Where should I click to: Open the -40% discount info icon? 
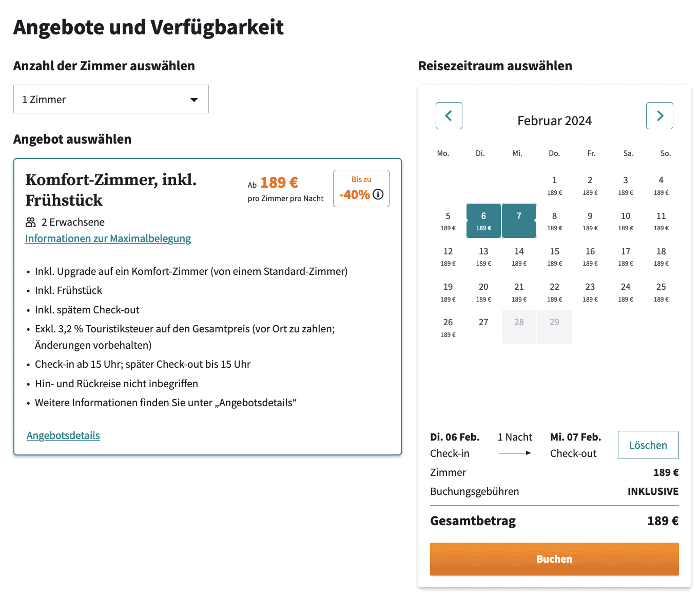(x=378, y=194)
